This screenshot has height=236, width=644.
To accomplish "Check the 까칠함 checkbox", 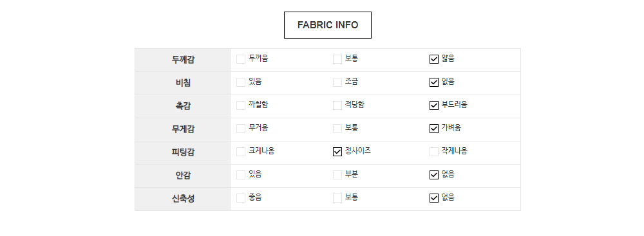I will [241, 105].
